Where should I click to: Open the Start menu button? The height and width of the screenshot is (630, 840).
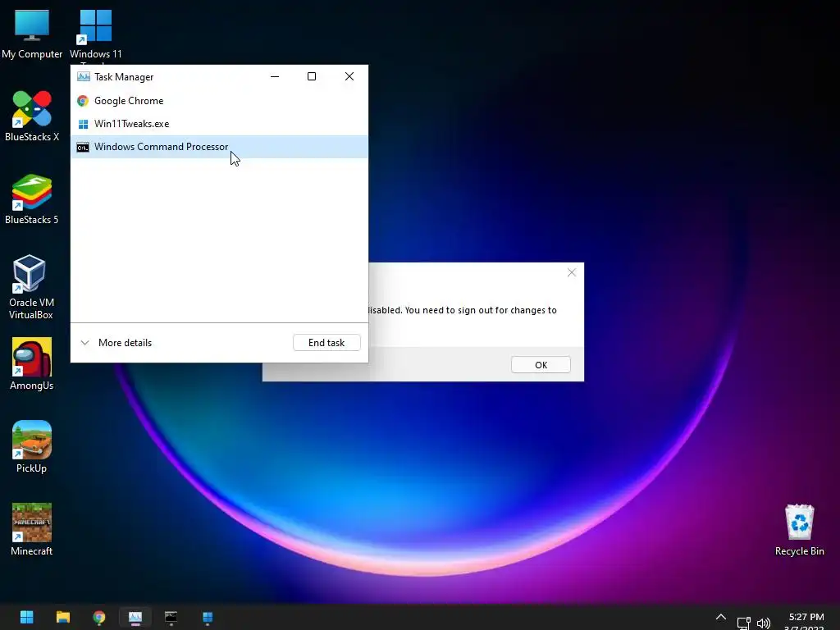click(27, 617)
